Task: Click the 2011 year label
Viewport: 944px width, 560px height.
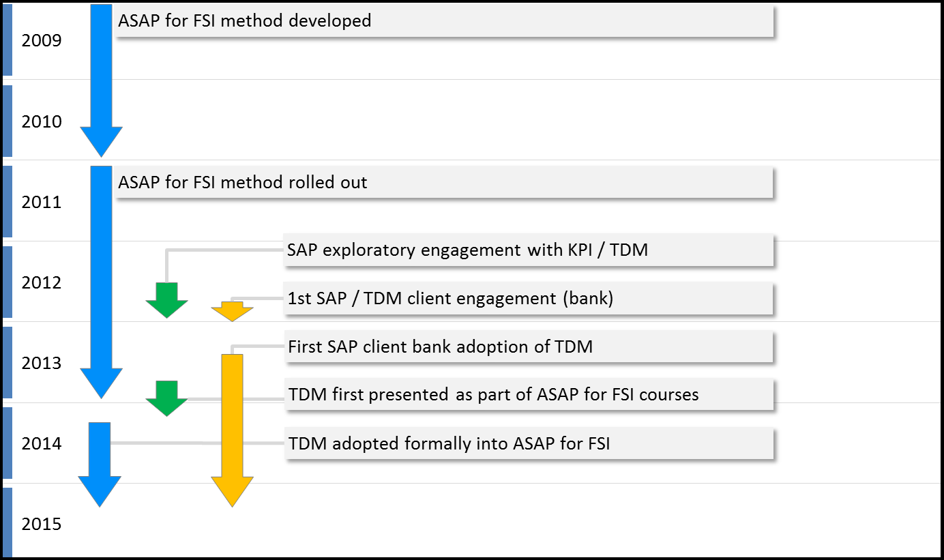Action: [x=42, y=203]
